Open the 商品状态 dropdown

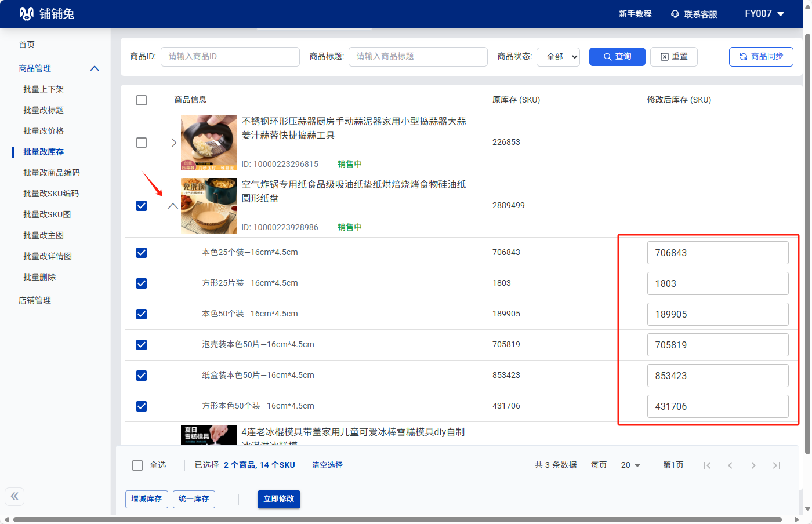click(558, 57)
